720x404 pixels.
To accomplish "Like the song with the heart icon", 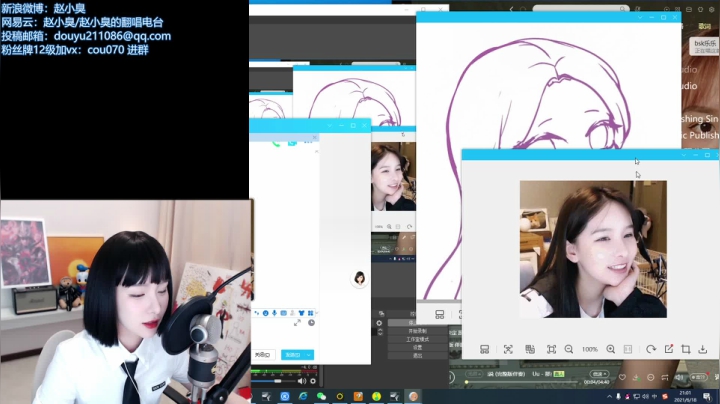I will tap(622, 377).
